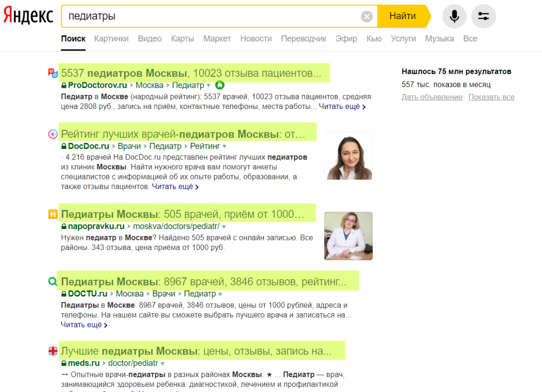
Task: Click the DocDoc doctor portrait thumbnail
Action: [x=348, y=156]
